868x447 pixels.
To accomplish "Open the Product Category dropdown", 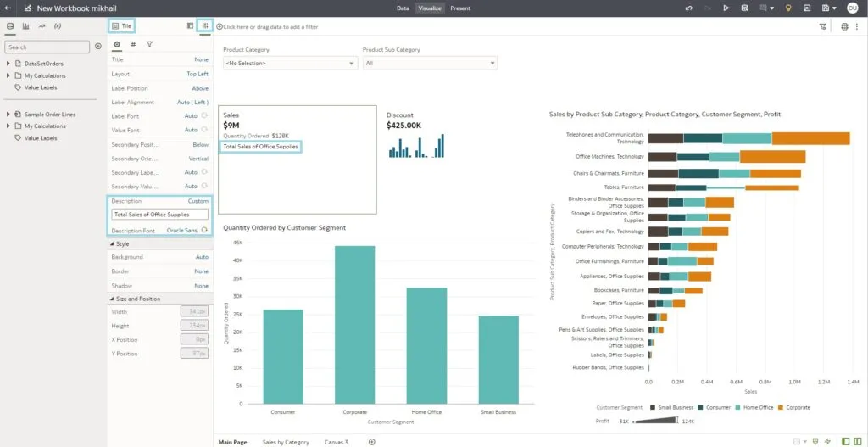I will [x=290, y=64].
